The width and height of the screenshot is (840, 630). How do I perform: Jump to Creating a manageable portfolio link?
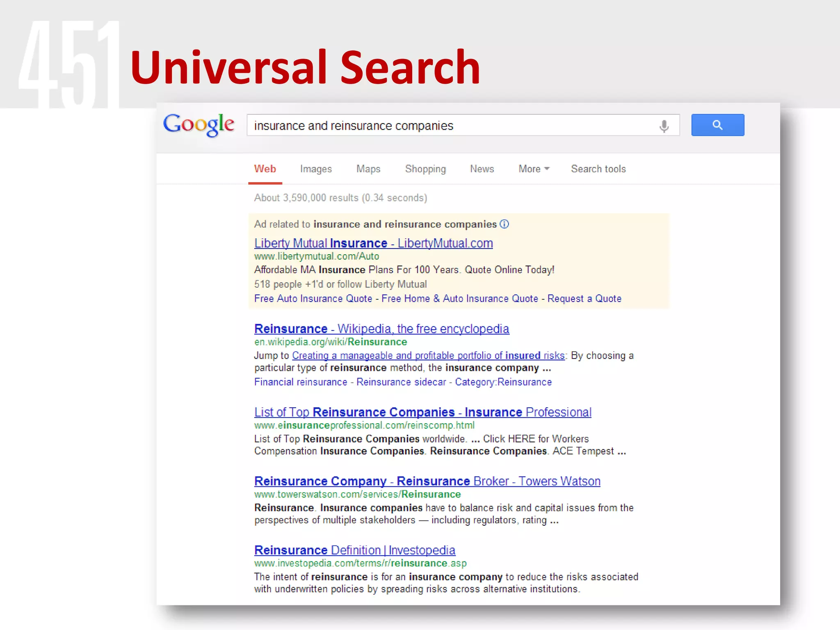click(x=429, y=356)
